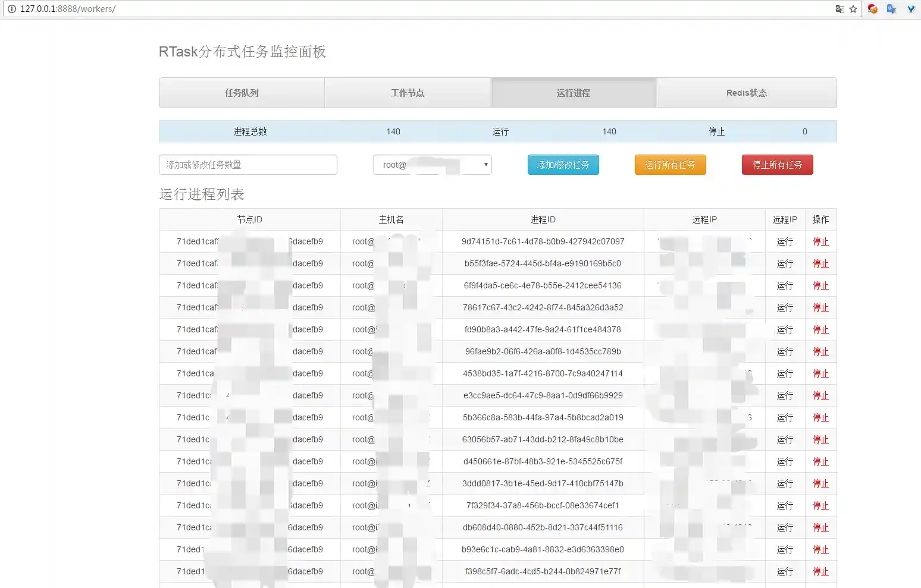Switch to the 任务队列 tab
Viewport: 921px width, 588px height.
tap(242, 93)
